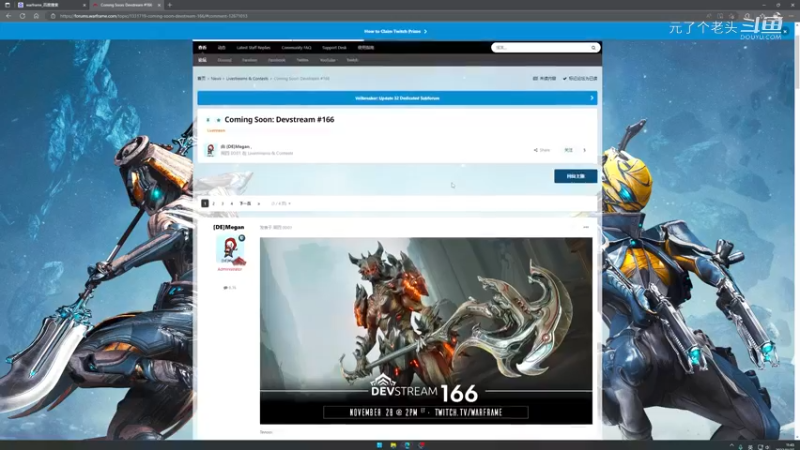Open the browser home page icon
Image resolution: width=800 pixels, height=450 pixels.
(x=36, y=16)
